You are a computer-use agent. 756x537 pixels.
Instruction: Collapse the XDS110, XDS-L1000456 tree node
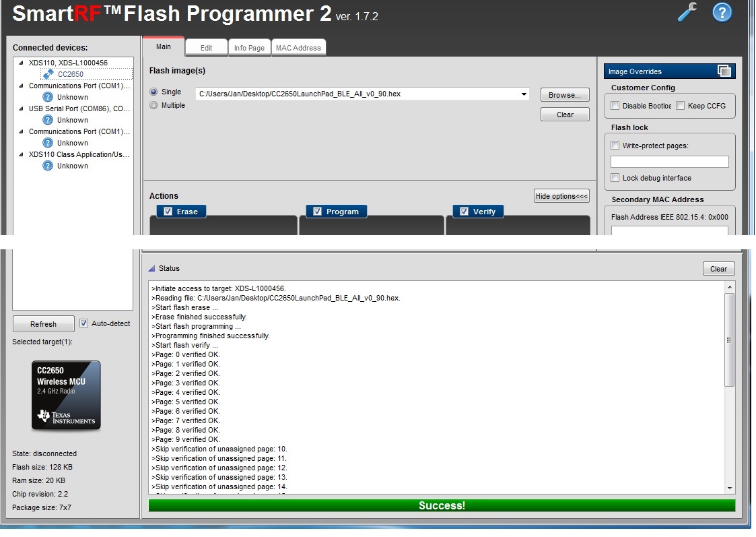21,63
